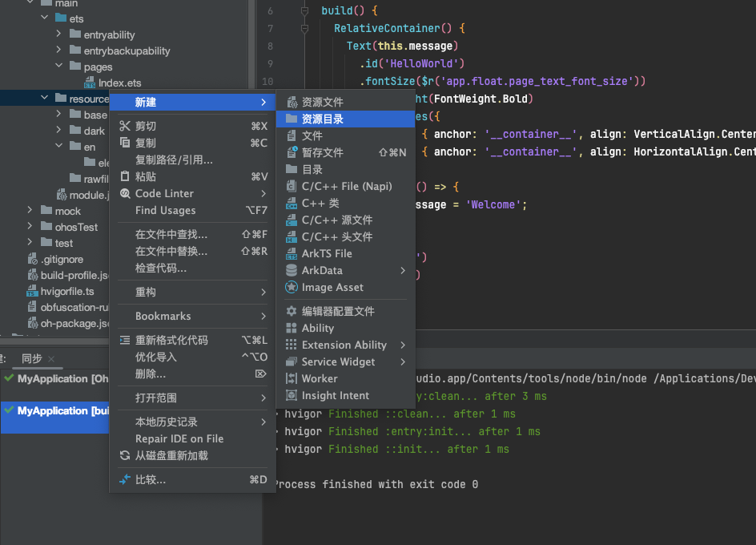756x545 pixels.
Task: Close the 同步 tab in build panel
Action: tap(51, 359)
